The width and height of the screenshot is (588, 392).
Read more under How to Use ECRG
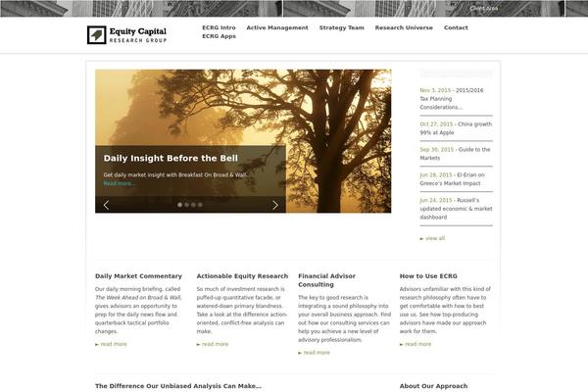click(x=416, y=344)
